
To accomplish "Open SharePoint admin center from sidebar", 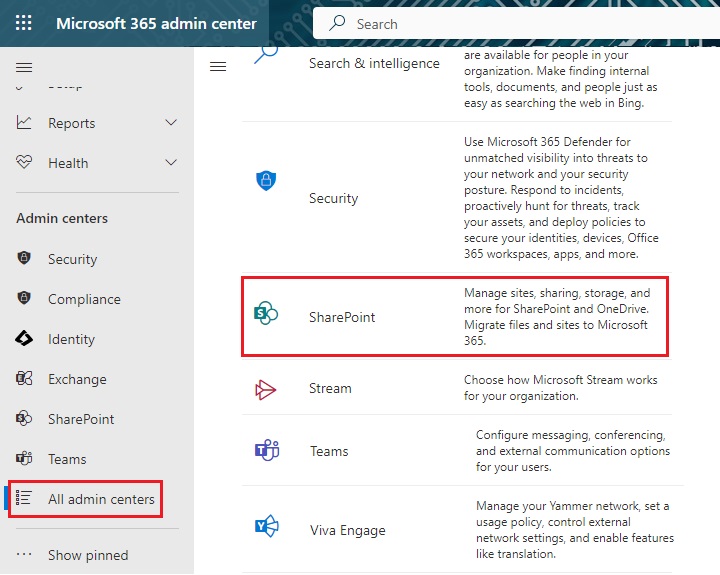I will pos(81,419).
